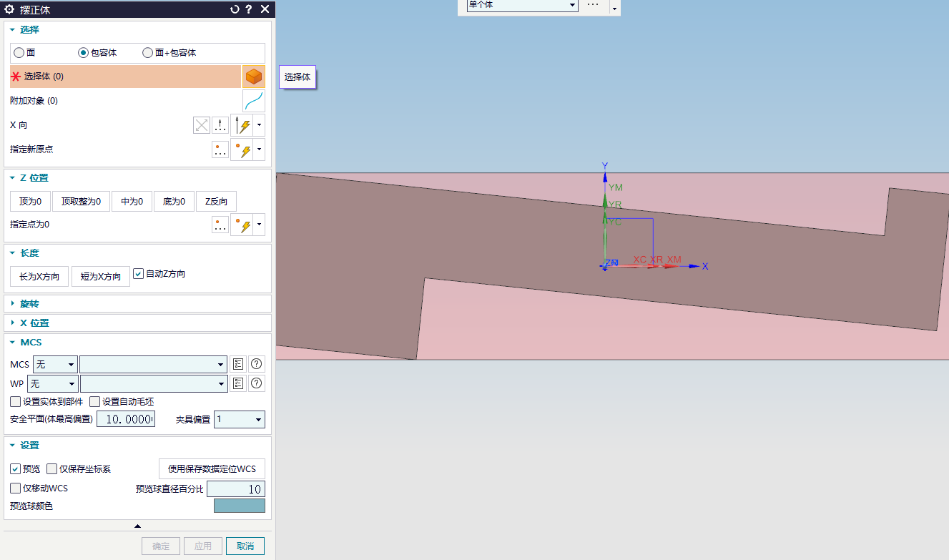The width and height of the screenshot is (949, 560).
Task: Click the X 向 reverse direction icon
Action: (202, 126)
